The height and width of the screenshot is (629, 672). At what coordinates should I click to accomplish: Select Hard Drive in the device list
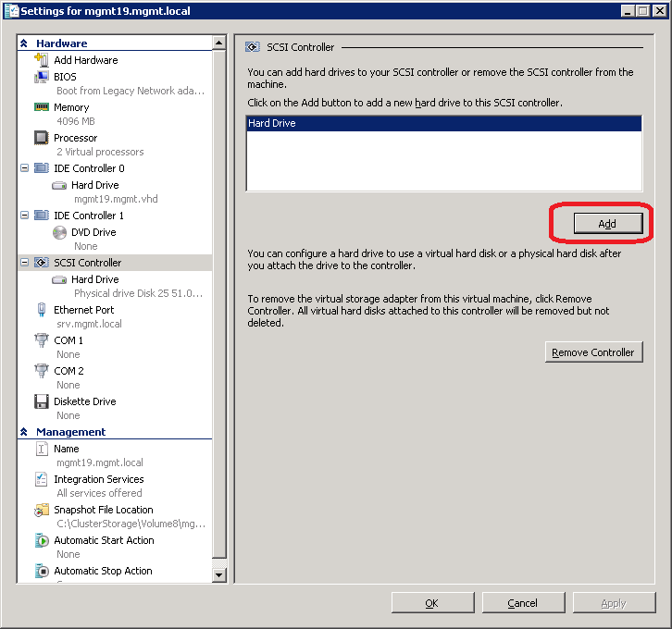[444, 123]
